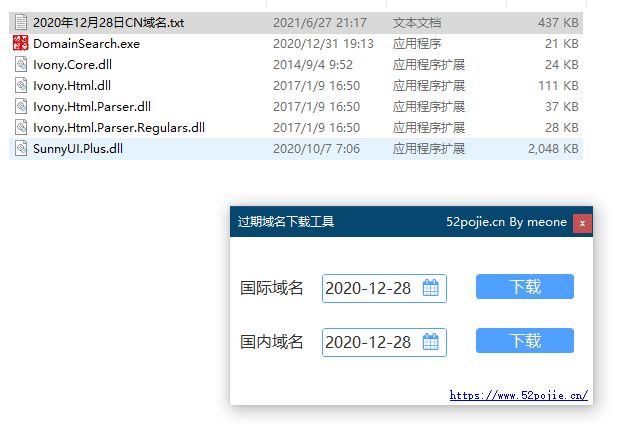
Task: Click the text file icon for 2020年12月28日CN域名.txt
Action: point(21,22)
